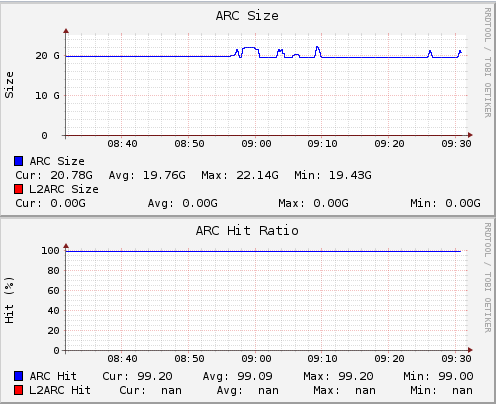
Task: Click the ARC Size Cur value 20.78G
Action: [x=71, y=175]
